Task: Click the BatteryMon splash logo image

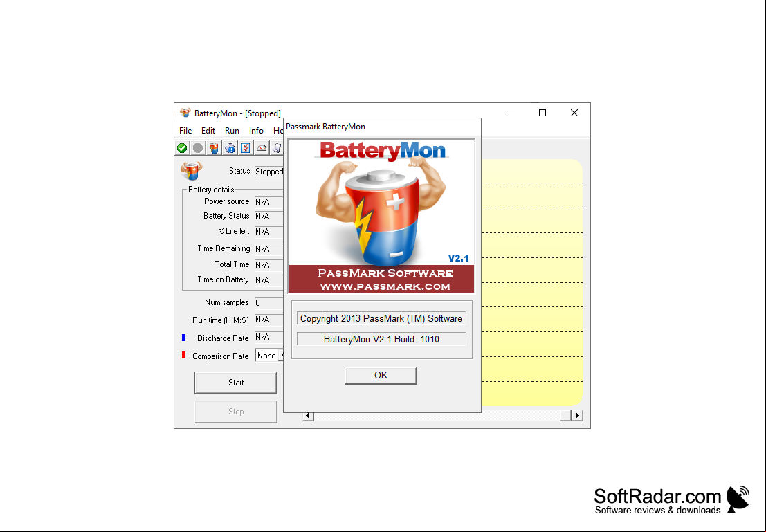Action: (381, 217)
